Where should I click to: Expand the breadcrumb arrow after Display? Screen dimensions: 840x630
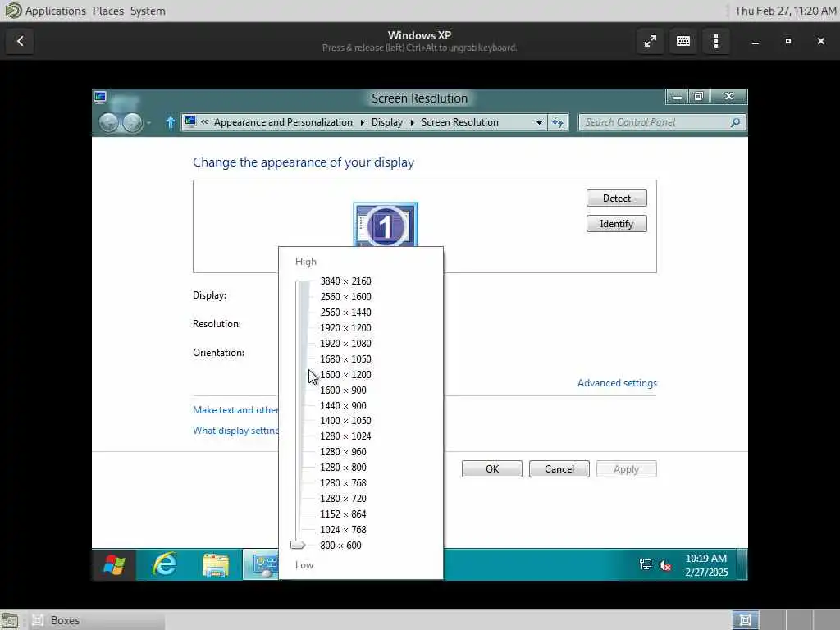413,123
